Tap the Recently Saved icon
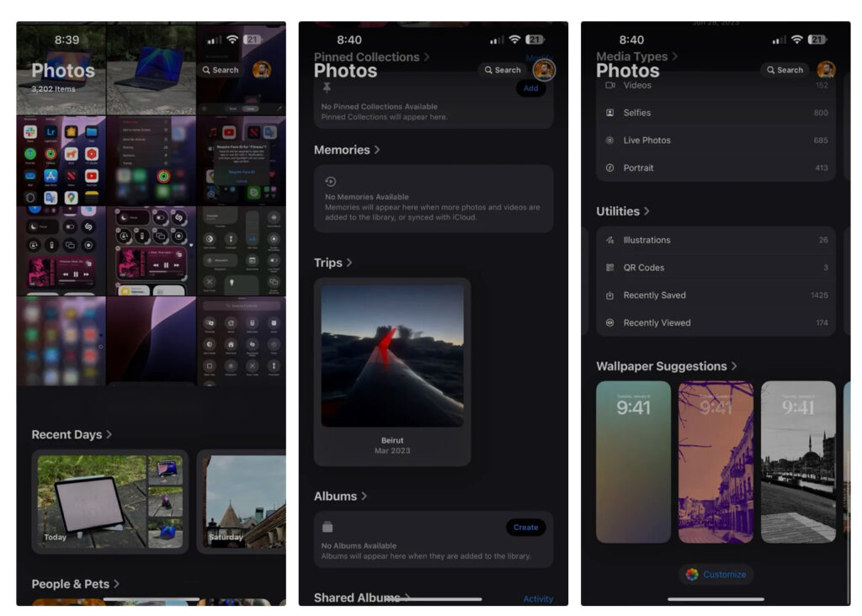This screenshot has height=616, width=862. click(610, 295)
